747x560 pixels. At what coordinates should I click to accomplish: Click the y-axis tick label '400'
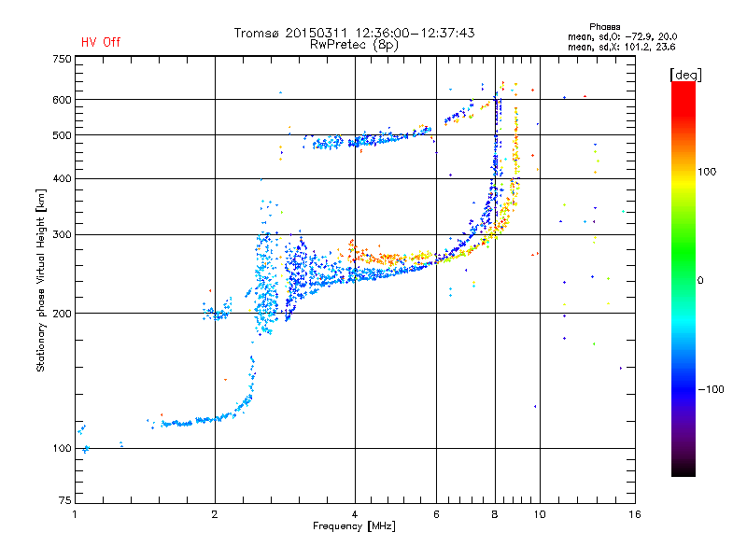[62, 178]
